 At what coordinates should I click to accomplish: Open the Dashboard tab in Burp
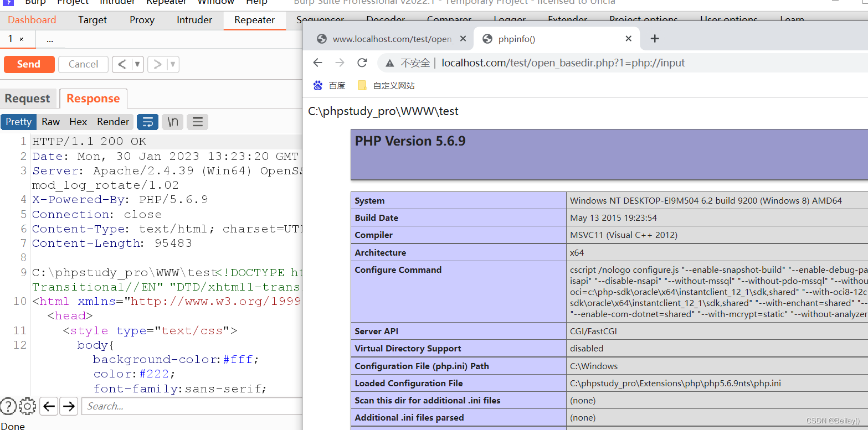(32, 20)
